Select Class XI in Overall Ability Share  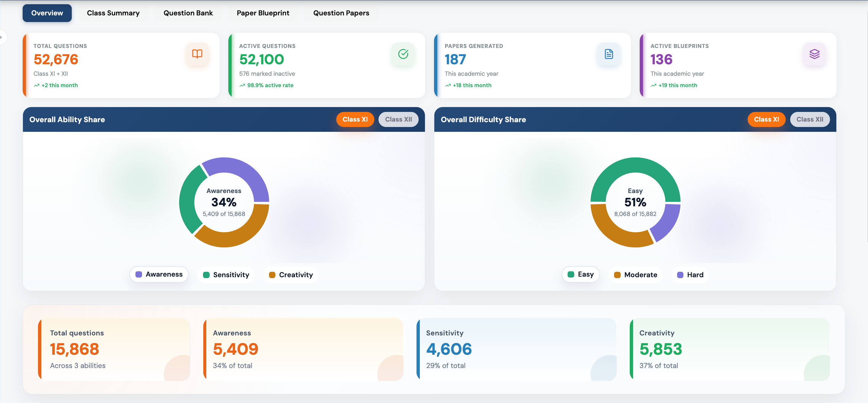coord(355,120)
